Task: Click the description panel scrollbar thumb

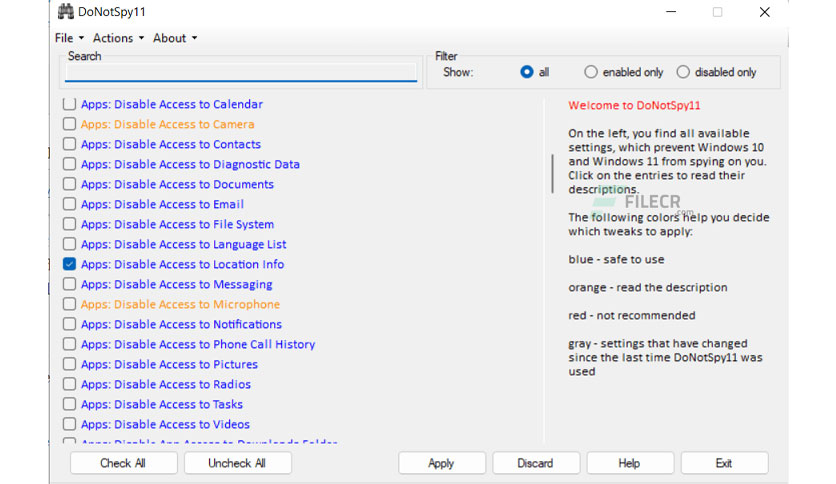Action: pos(552,174)
